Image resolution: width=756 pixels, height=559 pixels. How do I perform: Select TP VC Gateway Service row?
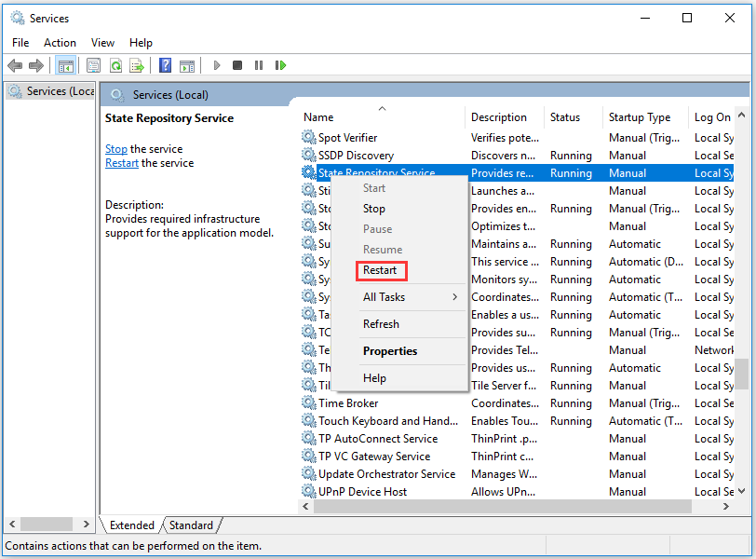(x=517, y=456)
